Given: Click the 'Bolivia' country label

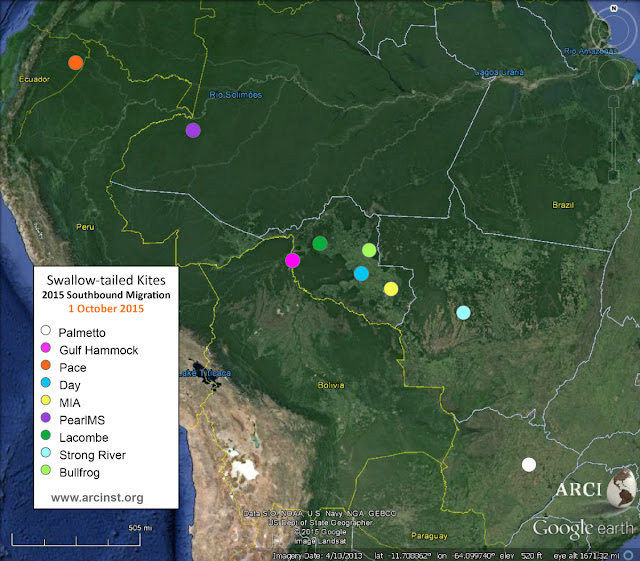Looking at the screenshot, I should pos(331,385).
